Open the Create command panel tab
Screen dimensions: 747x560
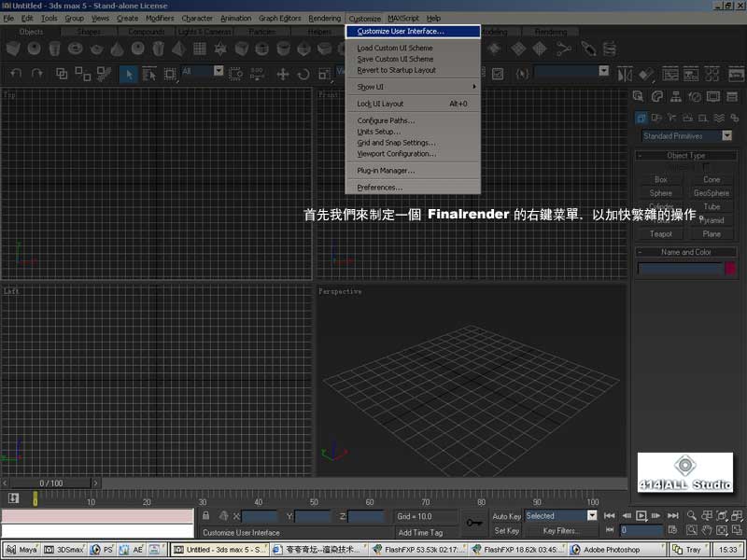[639, 97]
